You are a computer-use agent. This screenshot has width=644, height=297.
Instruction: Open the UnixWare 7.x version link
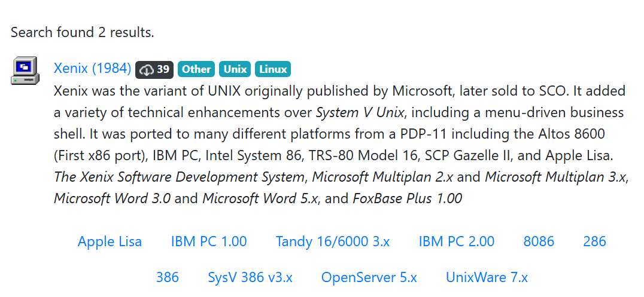click(x=487, y=277)
